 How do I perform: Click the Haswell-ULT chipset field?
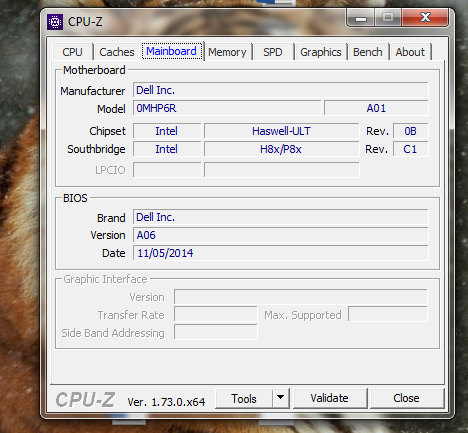(281, 131)
